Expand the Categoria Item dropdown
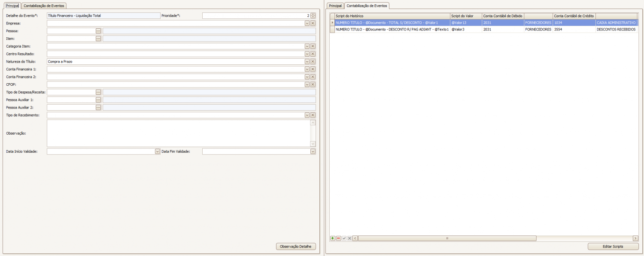 (307, 46)
